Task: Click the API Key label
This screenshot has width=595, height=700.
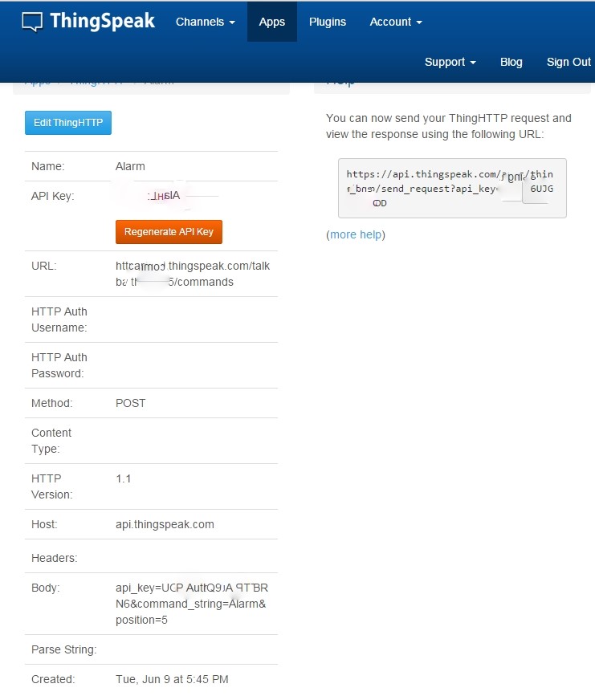Action: tap(53, 196)
